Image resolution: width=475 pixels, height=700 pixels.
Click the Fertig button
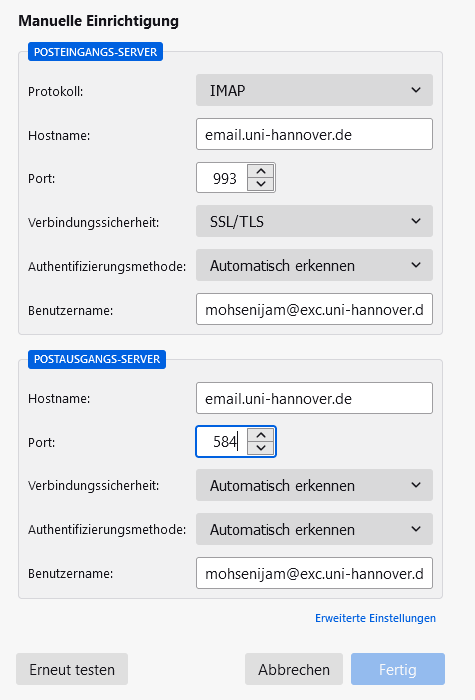coord(398,669)
